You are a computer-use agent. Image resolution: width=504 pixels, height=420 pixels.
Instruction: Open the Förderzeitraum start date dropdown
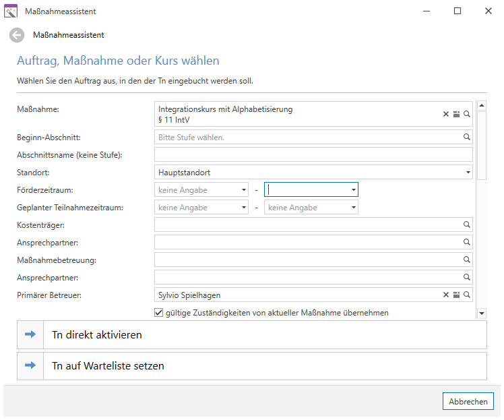click(x=244, y=190)
